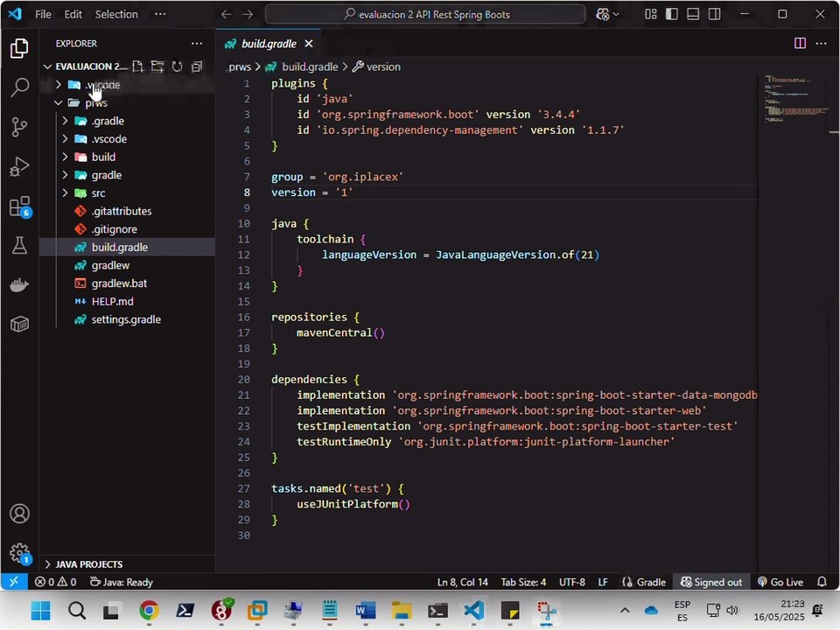The width and height of the screenshot is (840, 630).
Task: Click prws in the breadcrumb
Action: (x=240, y=67)
